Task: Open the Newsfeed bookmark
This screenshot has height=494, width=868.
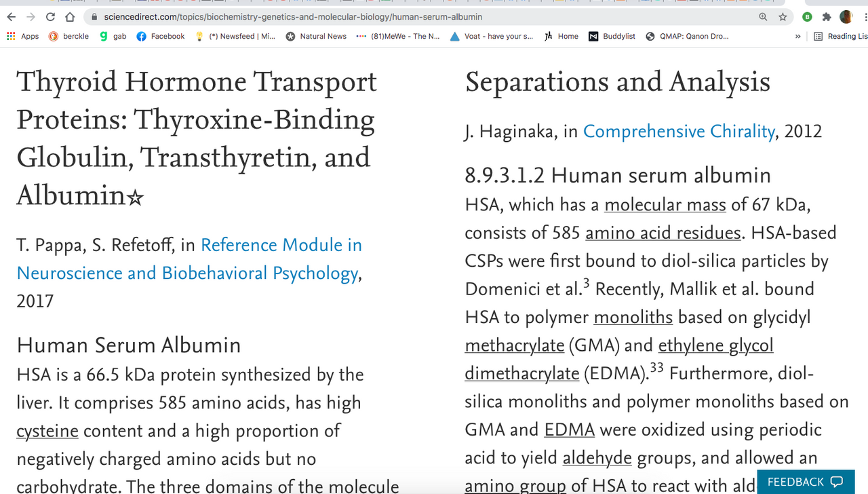Action: coord(235,36)
